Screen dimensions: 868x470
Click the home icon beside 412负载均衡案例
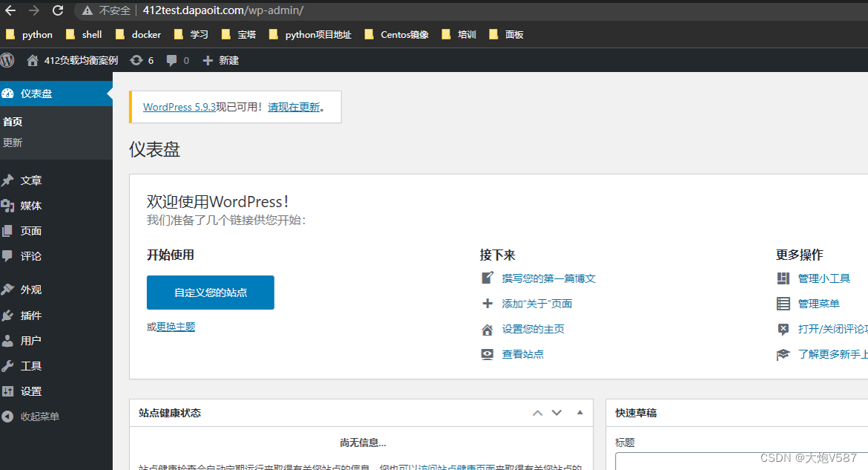pyautogui.click(x=33, y=60)
